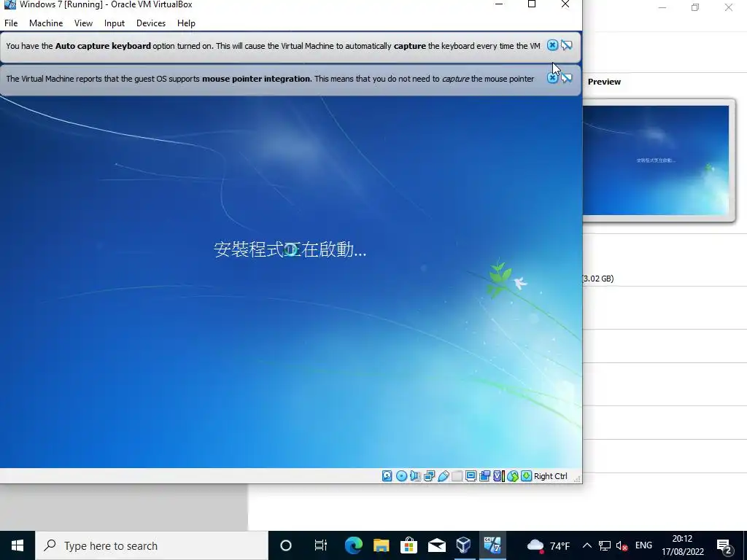Image resolution: width=747 pixels, height=560 pixels.
Task: Click the hard disk activity indicator
Action: pos(387,475)
